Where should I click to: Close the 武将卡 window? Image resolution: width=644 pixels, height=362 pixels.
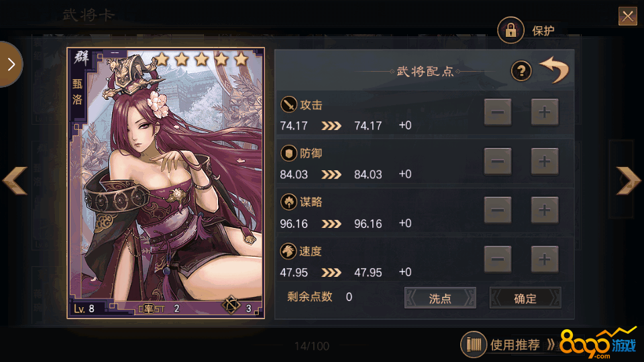[628, 16]
